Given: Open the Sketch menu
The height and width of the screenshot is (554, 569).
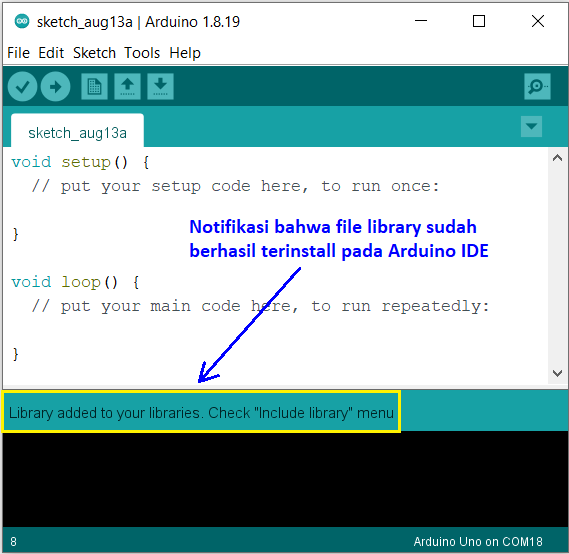Looking at the screenshot, I should (x=94, y=53).
